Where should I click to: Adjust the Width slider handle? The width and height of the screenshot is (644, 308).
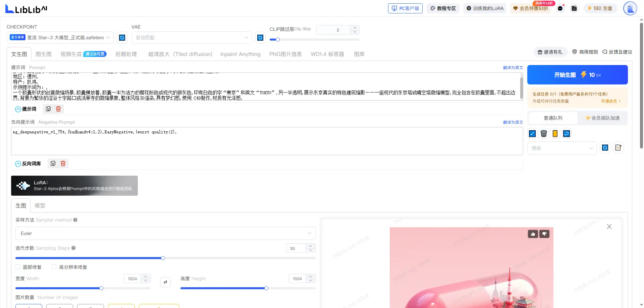coord(101,288)
